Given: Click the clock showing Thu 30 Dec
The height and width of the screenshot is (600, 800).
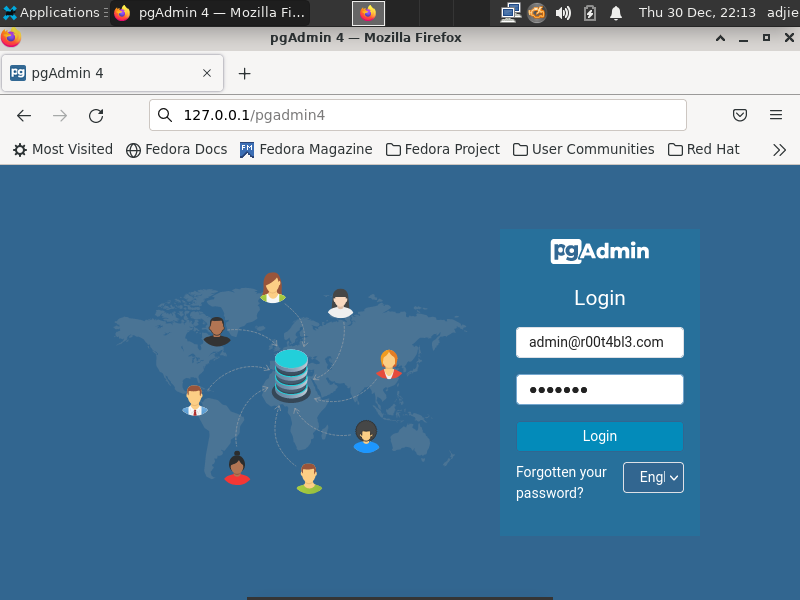Looking at the screenshot, I should (x=697, y=13).
